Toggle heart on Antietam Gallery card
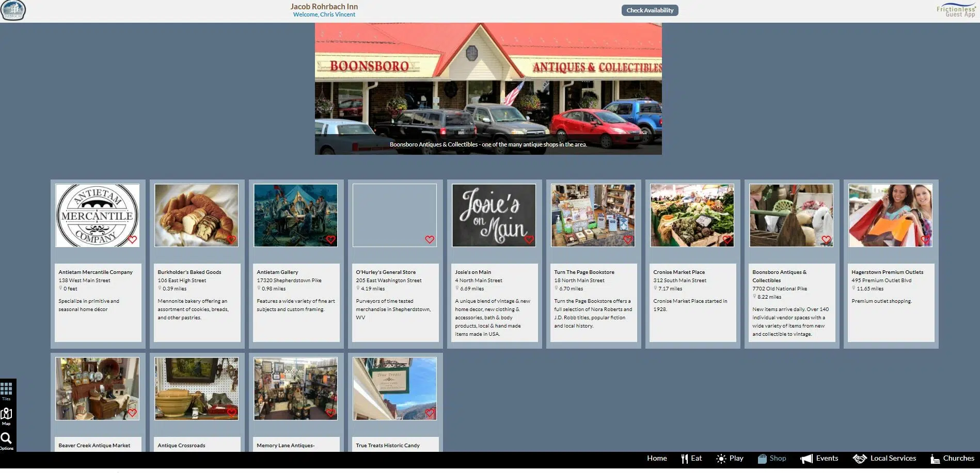The width and height of the screenshot is (980, 473). (x=330, y=240)
